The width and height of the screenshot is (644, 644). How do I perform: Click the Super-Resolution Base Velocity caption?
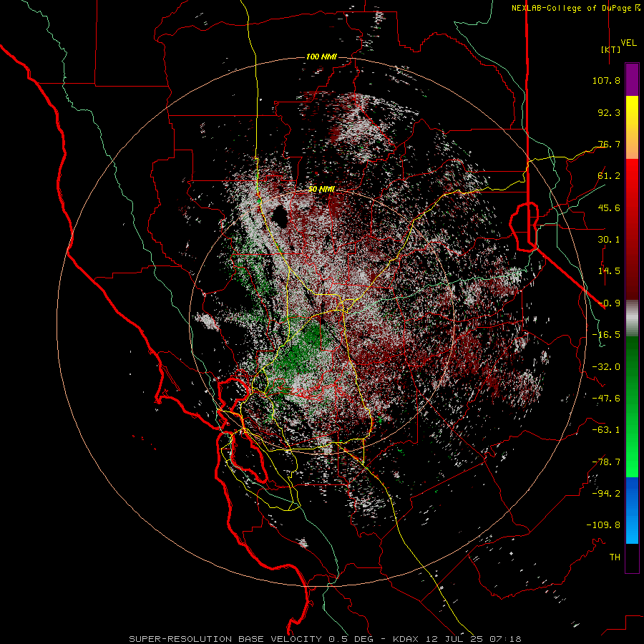pyautogui.click(x=325, y=639)
